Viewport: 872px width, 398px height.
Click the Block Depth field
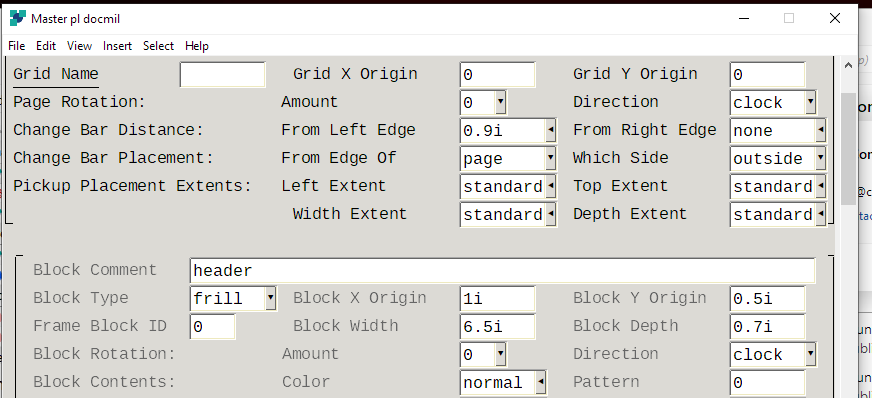[x=767, y=327]
